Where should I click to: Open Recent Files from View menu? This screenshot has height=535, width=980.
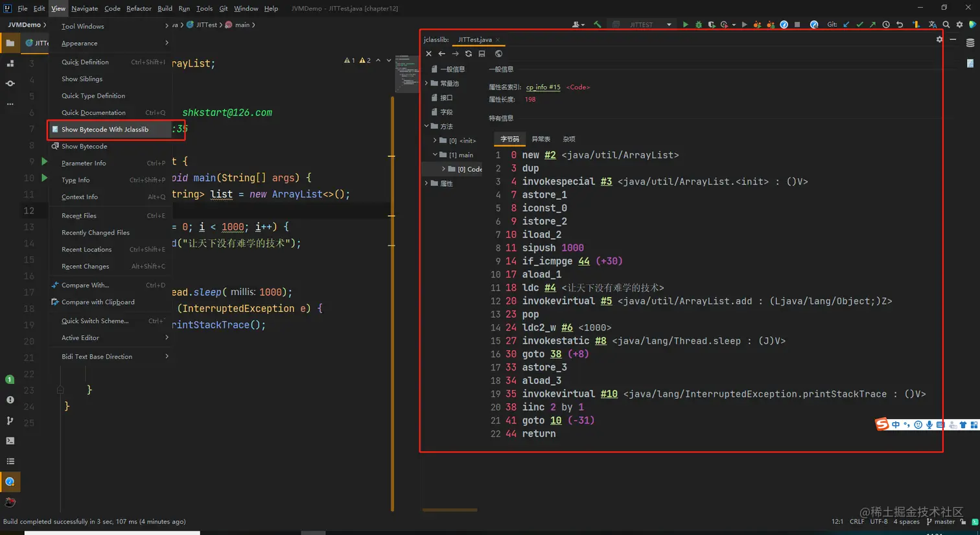[x=111, y=216]
